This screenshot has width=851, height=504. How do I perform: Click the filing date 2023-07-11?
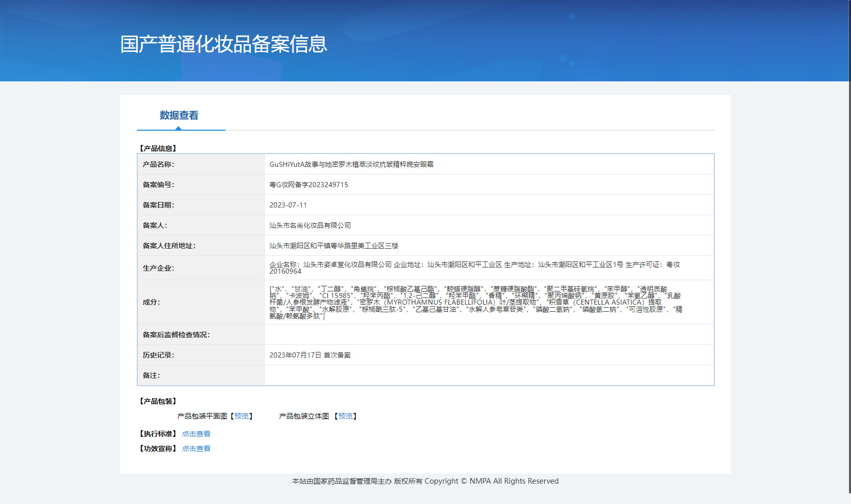coord(288,205)
